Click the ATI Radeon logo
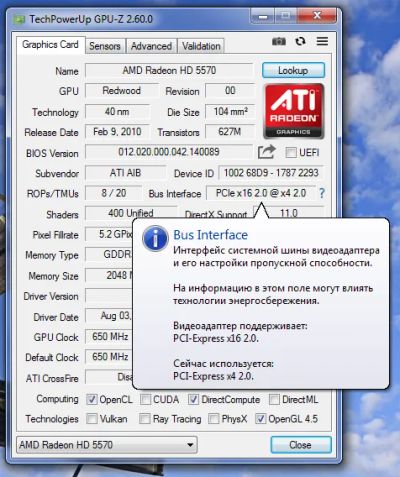Screen dimensions: 400x477 point(294,111)
